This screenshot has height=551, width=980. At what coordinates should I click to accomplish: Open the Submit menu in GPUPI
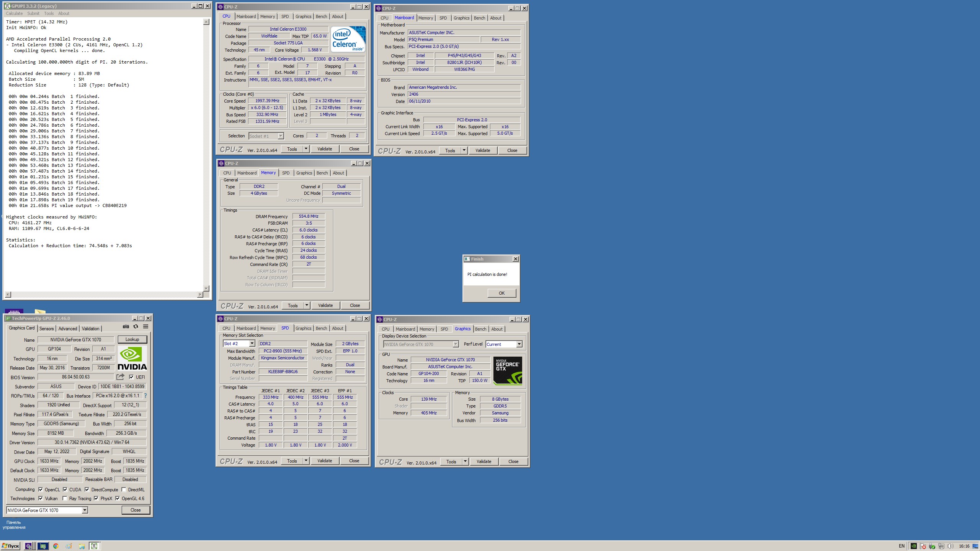coord(33,13)
